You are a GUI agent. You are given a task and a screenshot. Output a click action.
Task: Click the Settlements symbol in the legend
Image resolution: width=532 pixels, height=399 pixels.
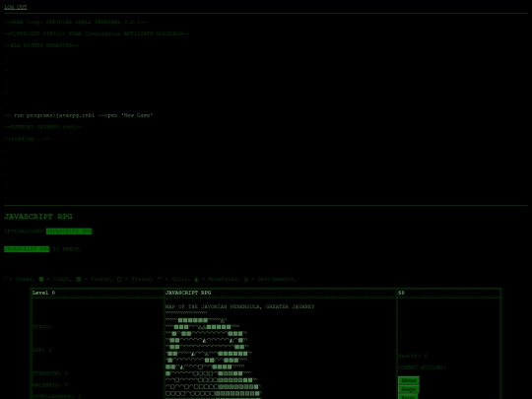click(246, 279)
